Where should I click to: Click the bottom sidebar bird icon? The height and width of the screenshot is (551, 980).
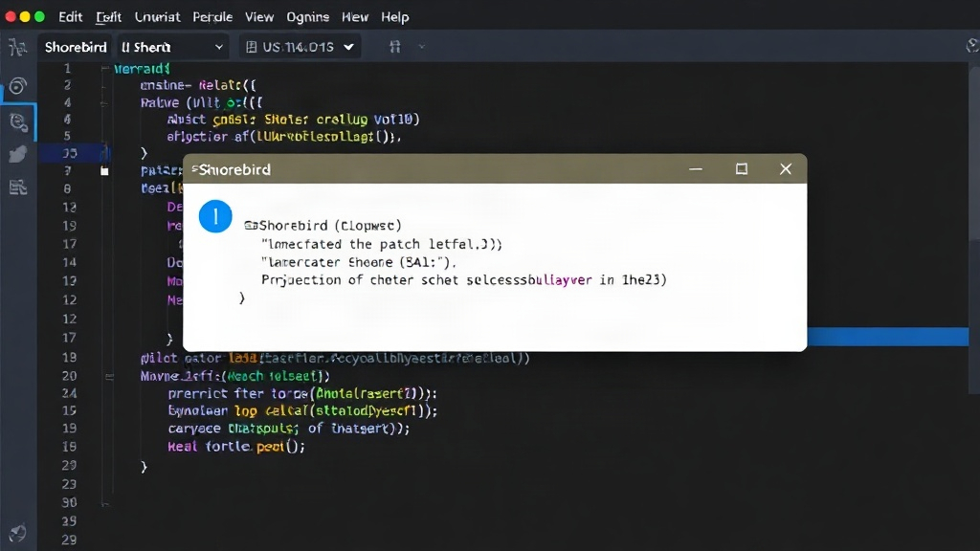(x=18, y=532)
